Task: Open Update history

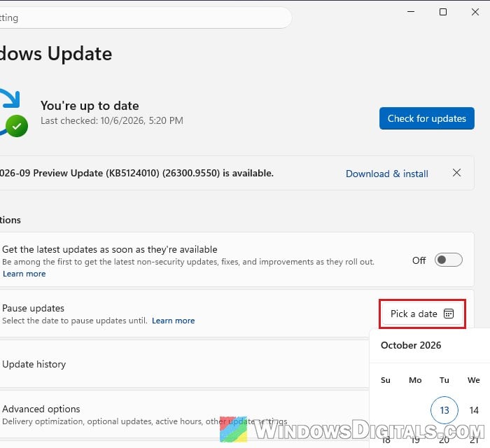Action: [x=184, y=364]
